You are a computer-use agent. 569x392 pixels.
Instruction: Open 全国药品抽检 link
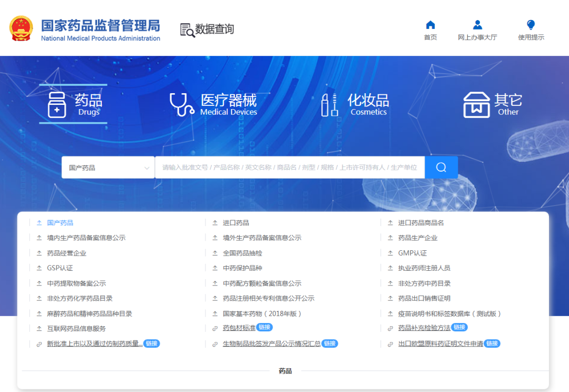click(242, 253)
